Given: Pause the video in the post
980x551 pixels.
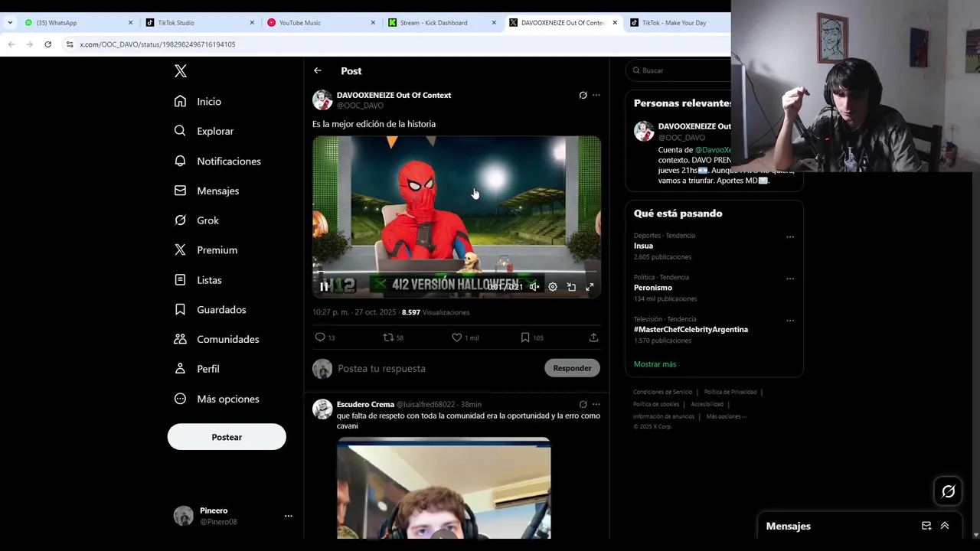Looking at the screenshot, I should click(x=325, y=286).
